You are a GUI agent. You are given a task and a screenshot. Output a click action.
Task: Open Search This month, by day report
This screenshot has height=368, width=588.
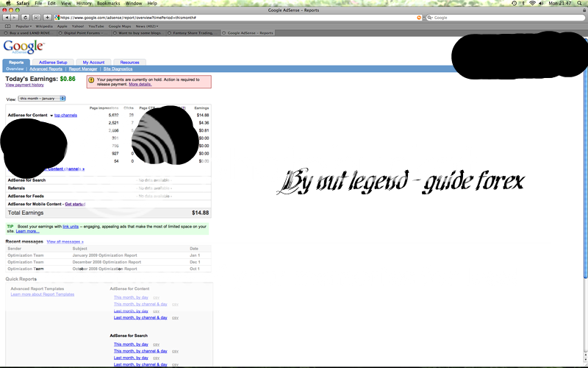pos(131,344)
